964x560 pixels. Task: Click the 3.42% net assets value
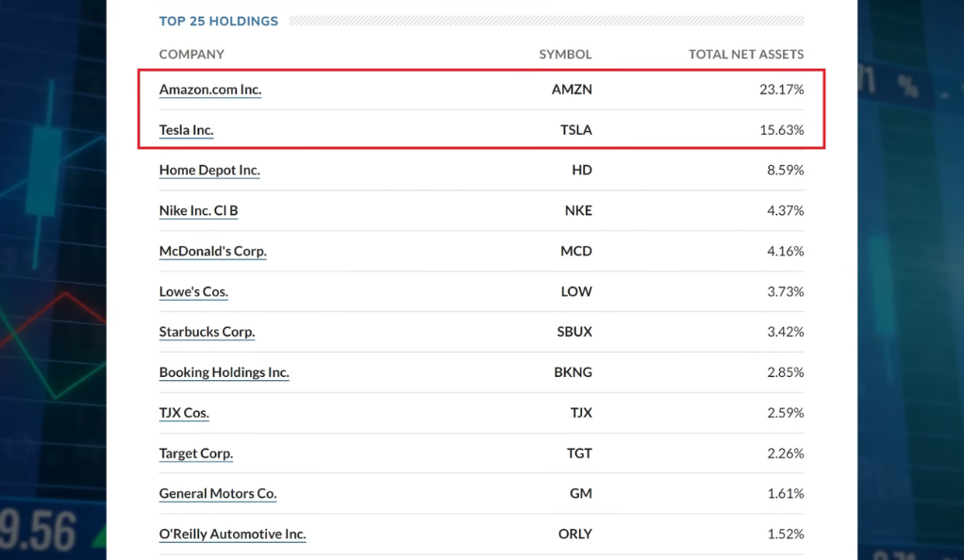[x=785, y=332]
